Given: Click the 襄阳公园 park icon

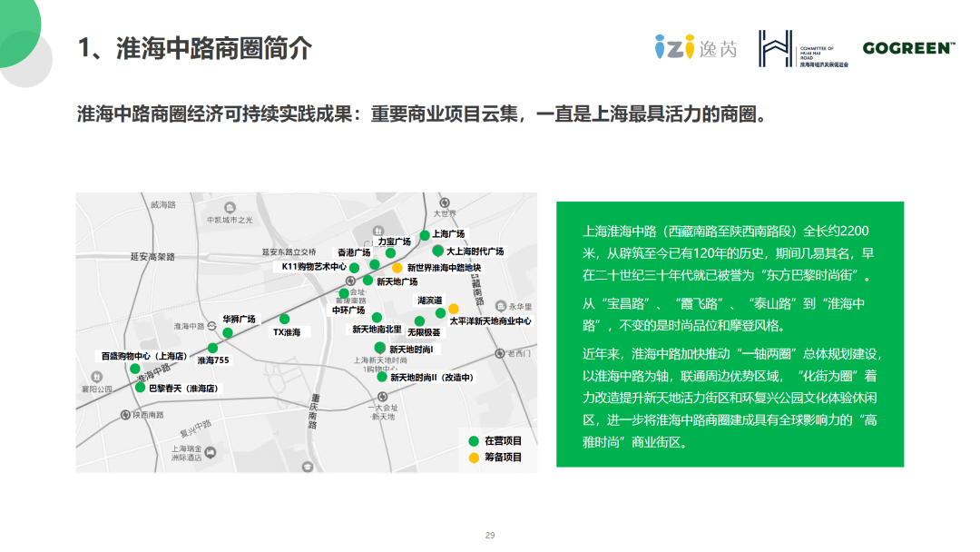Looking at the screenshot, I should tap(96, 377).
